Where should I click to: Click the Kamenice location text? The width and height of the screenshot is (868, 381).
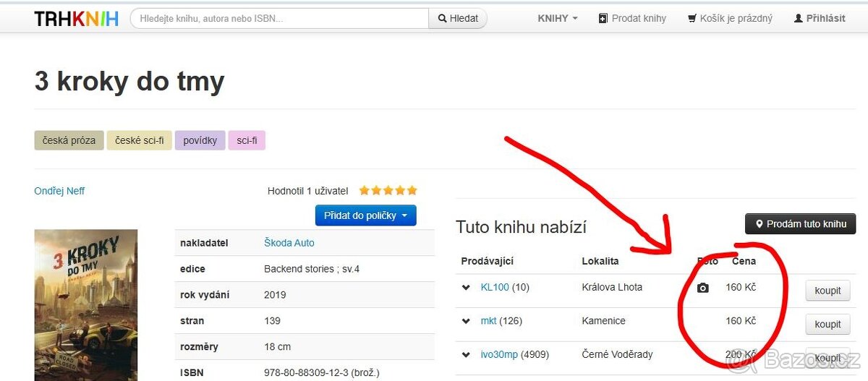[603, 320]
